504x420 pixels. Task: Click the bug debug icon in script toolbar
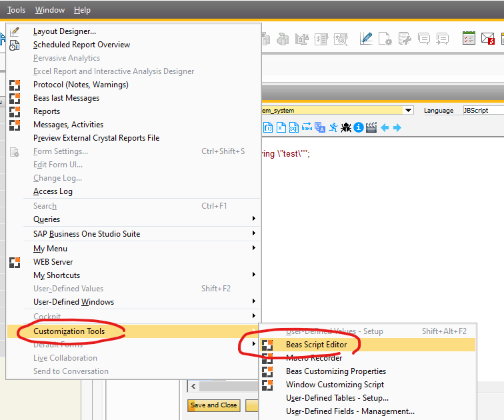[x=346, y=127]
